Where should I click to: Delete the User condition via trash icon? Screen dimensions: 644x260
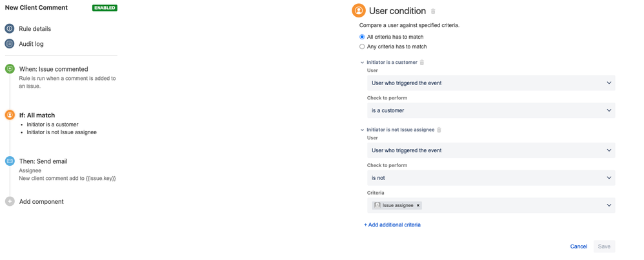(433, 12)
